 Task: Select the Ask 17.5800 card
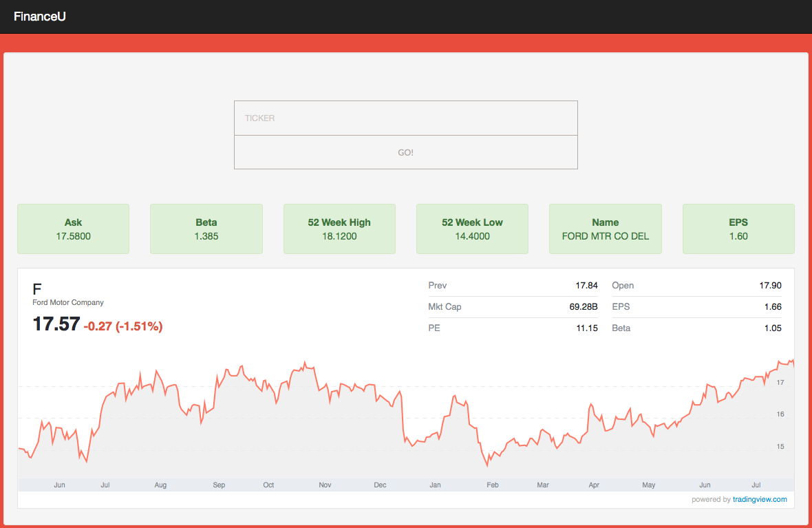click(73, 229)
